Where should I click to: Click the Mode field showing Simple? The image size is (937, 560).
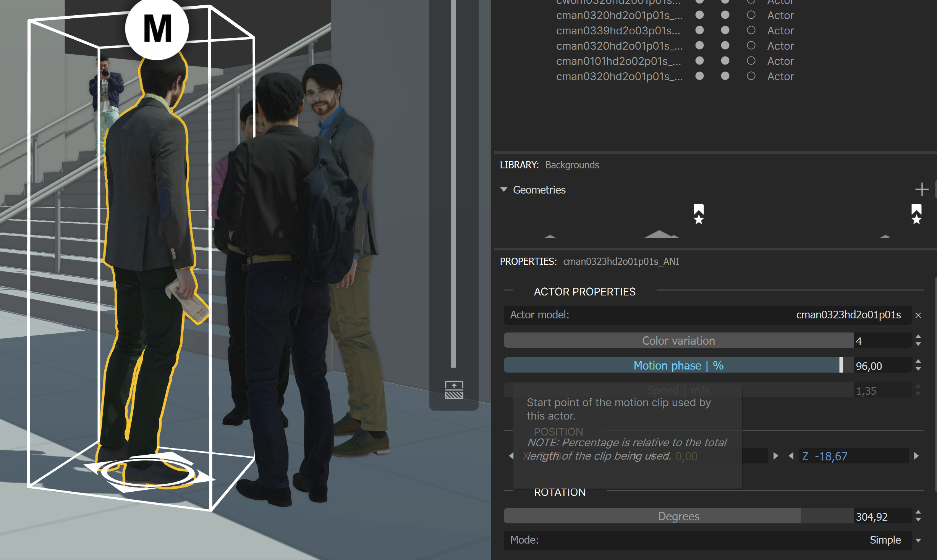[x=707, y=540]
